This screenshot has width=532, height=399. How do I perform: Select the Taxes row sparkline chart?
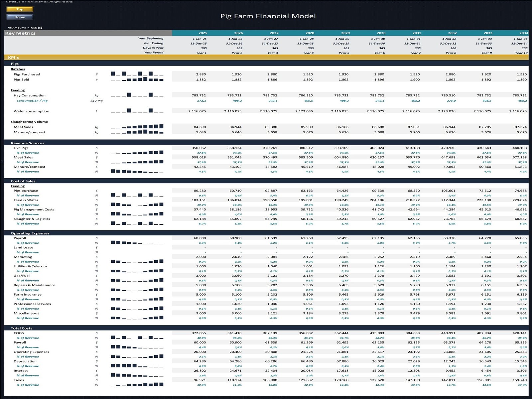pyautogui.click(x=137, y=384)
